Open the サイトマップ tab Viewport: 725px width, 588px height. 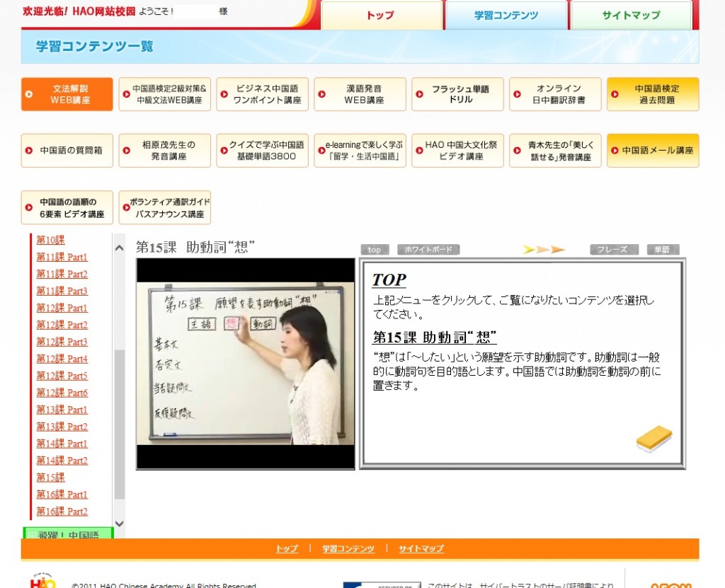pyautogui.click(x=631, y=16)
